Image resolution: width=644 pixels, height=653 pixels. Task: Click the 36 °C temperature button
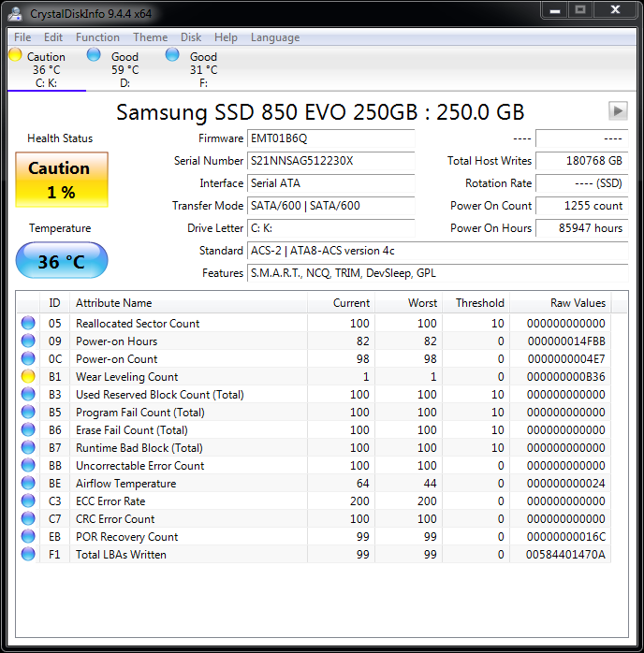[x=62, y=260]
